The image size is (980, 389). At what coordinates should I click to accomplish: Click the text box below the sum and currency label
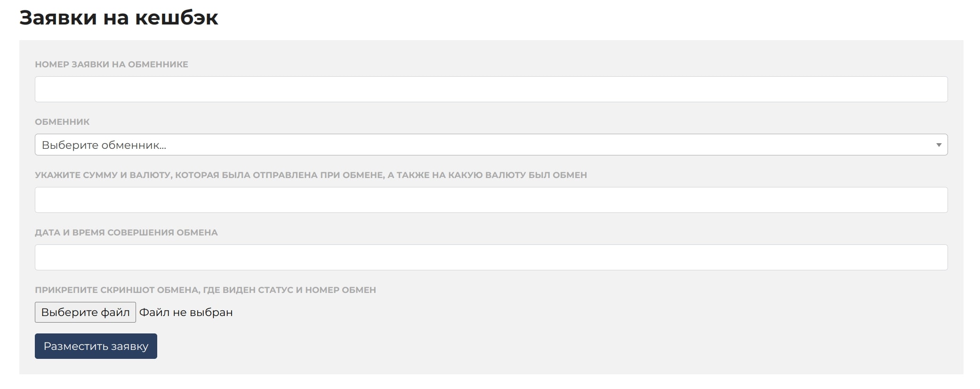[491, 200]
